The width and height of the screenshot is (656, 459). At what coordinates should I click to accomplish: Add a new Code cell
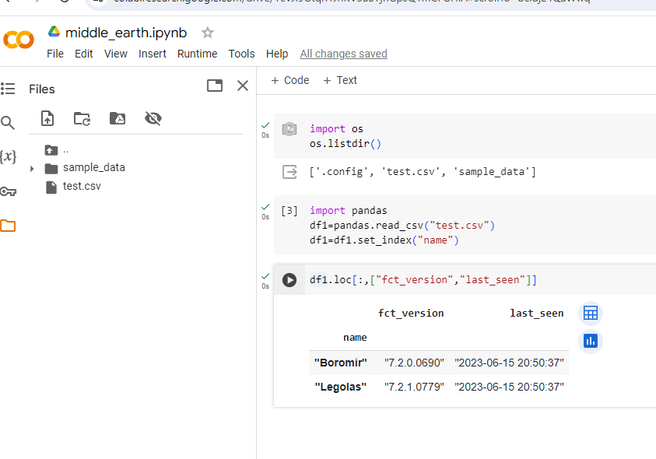click(290, 80)
